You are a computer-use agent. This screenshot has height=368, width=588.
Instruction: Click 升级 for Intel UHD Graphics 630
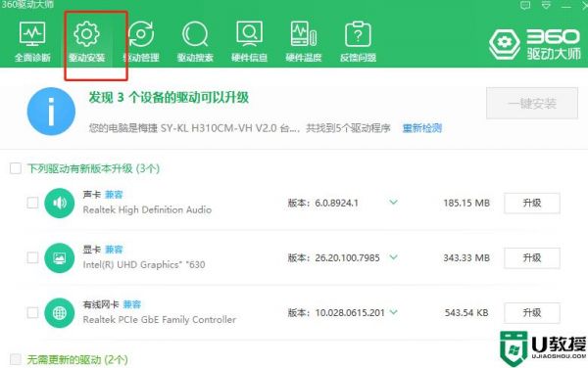[532, 257]
